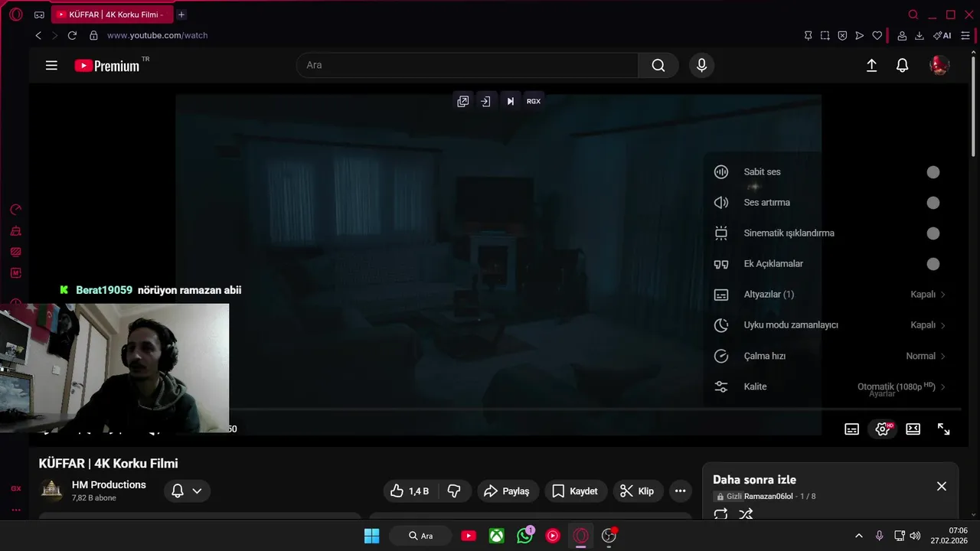Enter fullscreen in the video player
Screen dimensions: 980x551
[x=944, y=429]
